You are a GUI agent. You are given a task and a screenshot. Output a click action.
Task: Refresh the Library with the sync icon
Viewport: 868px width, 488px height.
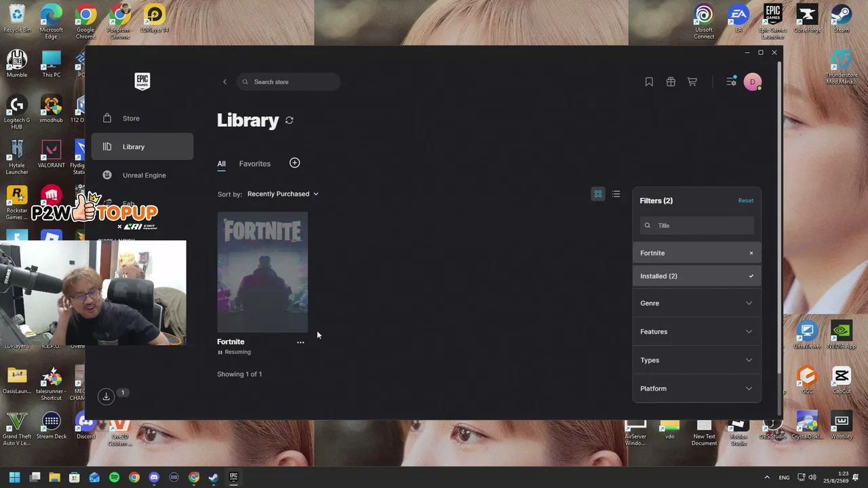coord(290,120)
